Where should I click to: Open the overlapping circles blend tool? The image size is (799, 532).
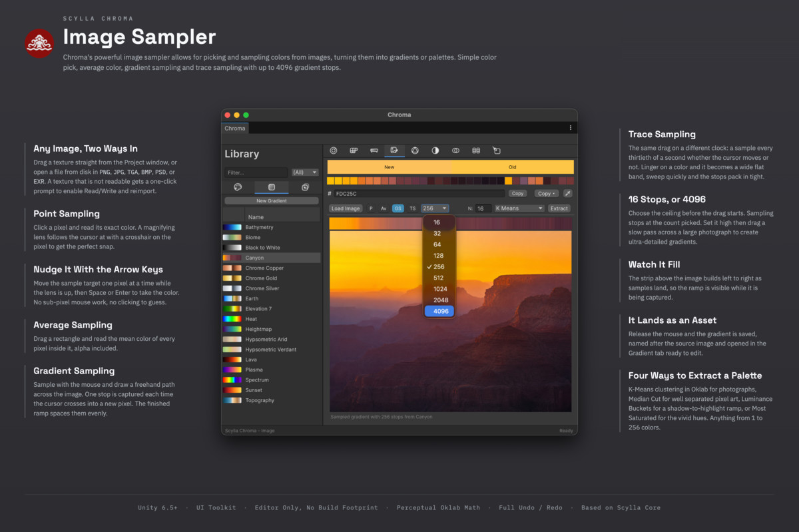[x=455, y=150]
